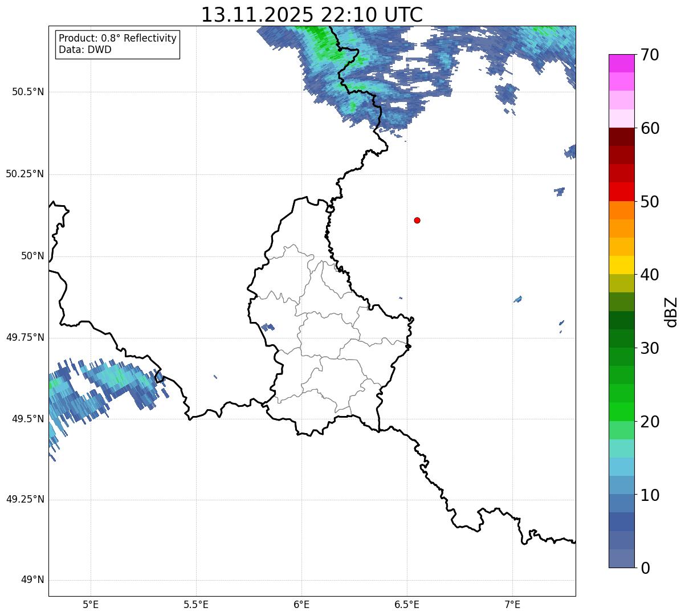Image resolution: width=685 pixels, height=616 pixels.
Task: Click the orange colorbar segment below 50
Action: pyautogui.click(x=621, y=210)
